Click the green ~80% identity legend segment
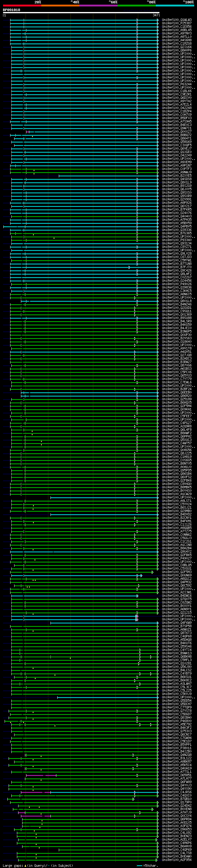 (137, 6)
